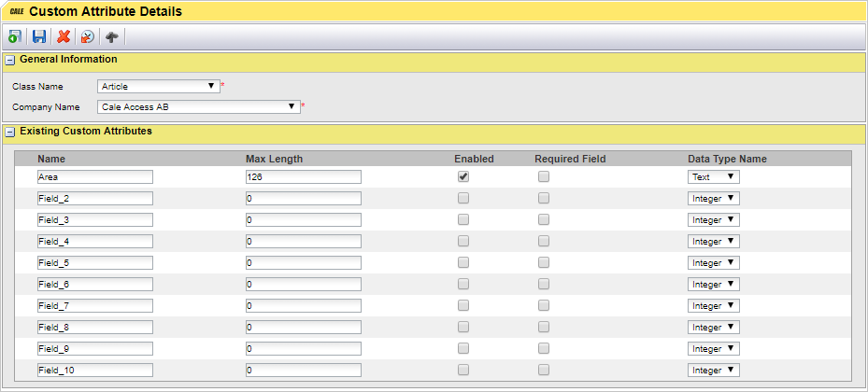Click the CALE logo in title bar
Image resolution: width=868 pixels, height=392 pixels.
[17, 11]
